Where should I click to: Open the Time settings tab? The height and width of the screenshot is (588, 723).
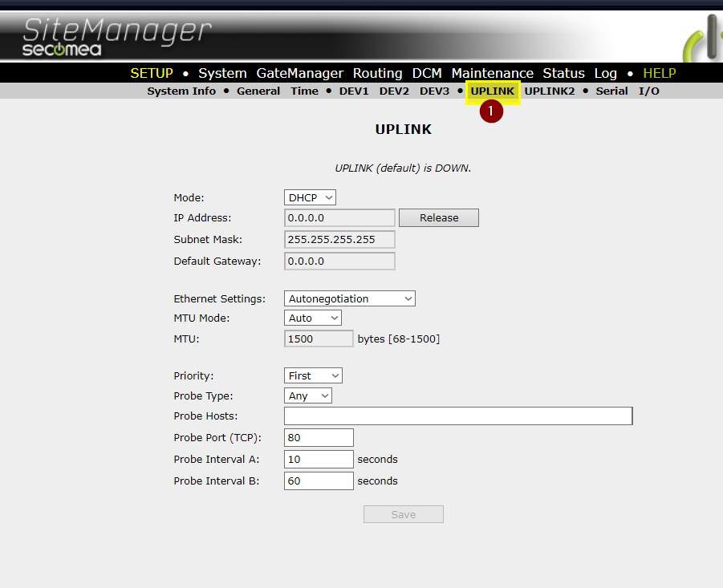[x=304, y=91]
